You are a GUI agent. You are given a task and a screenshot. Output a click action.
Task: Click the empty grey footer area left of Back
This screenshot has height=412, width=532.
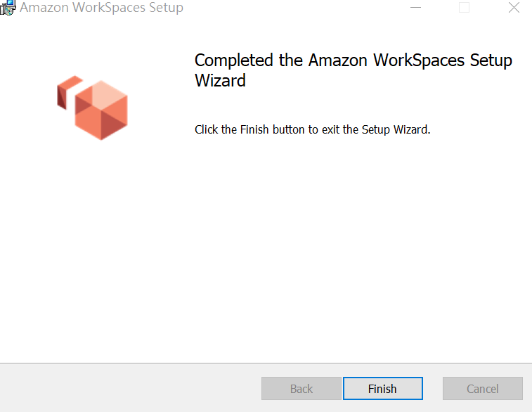[126, 388]
